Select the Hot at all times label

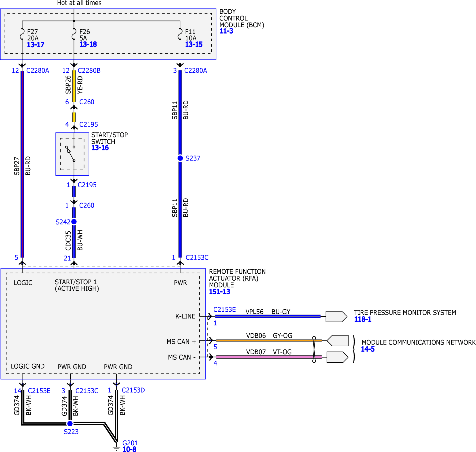pos(79,3)
